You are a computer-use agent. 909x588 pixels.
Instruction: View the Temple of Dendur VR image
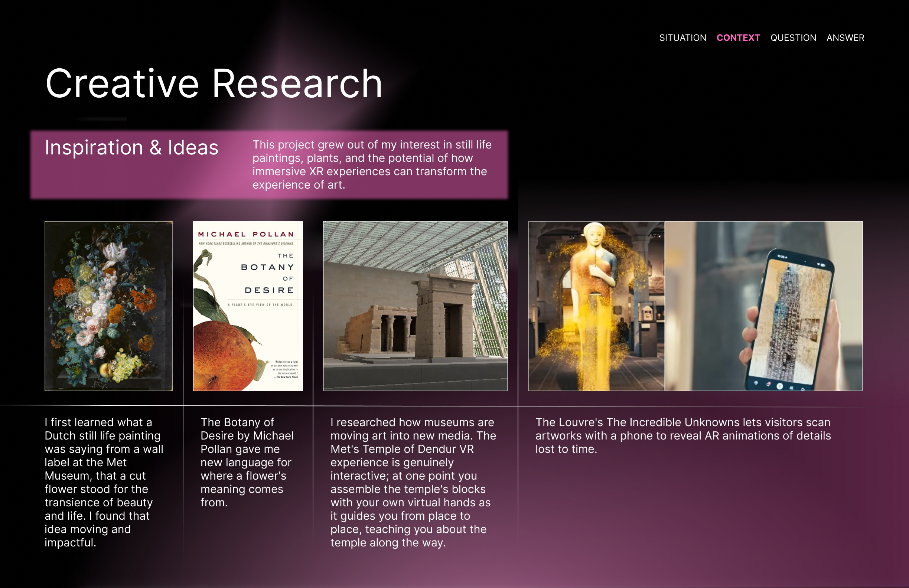(x=416, y=306)
